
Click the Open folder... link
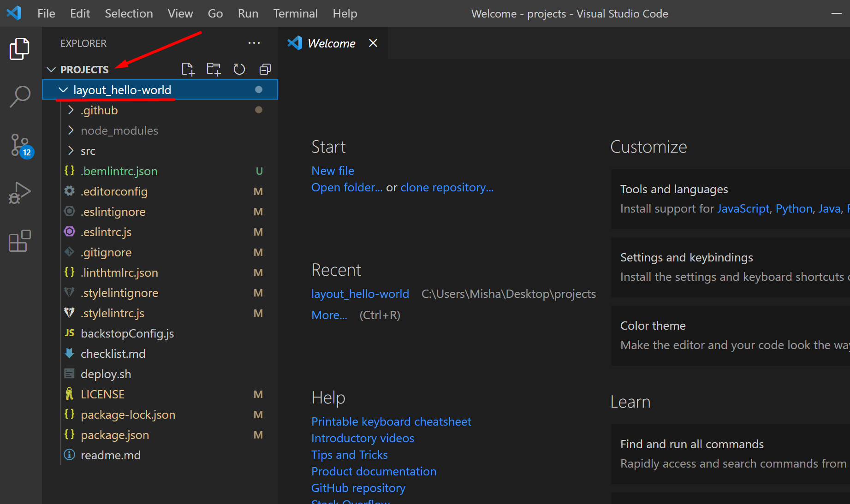point(347,187)
